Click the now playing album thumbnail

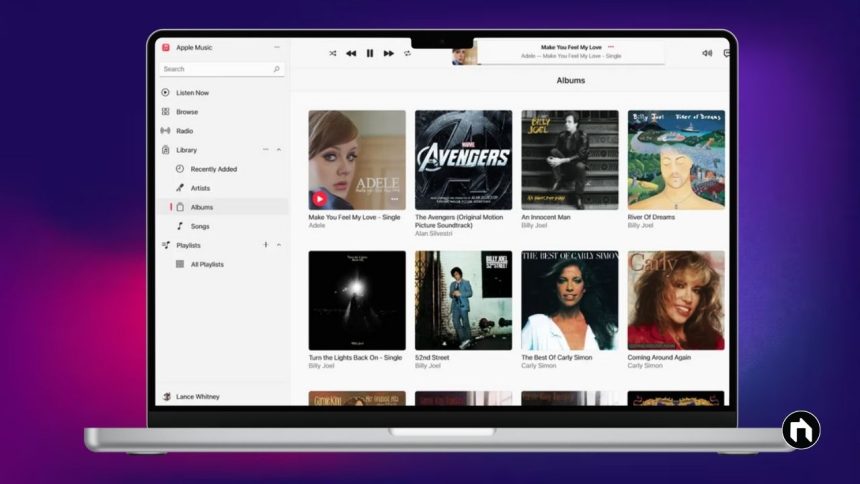[x=465, y=55]
